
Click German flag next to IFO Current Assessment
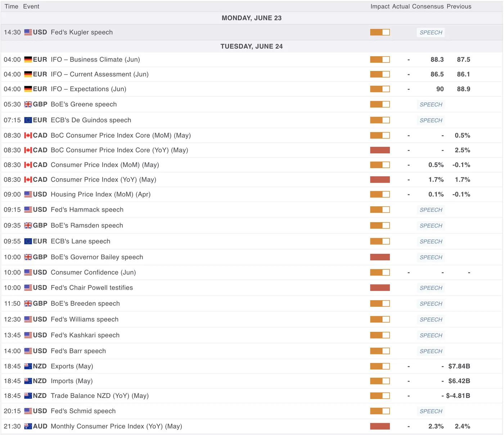28,74
